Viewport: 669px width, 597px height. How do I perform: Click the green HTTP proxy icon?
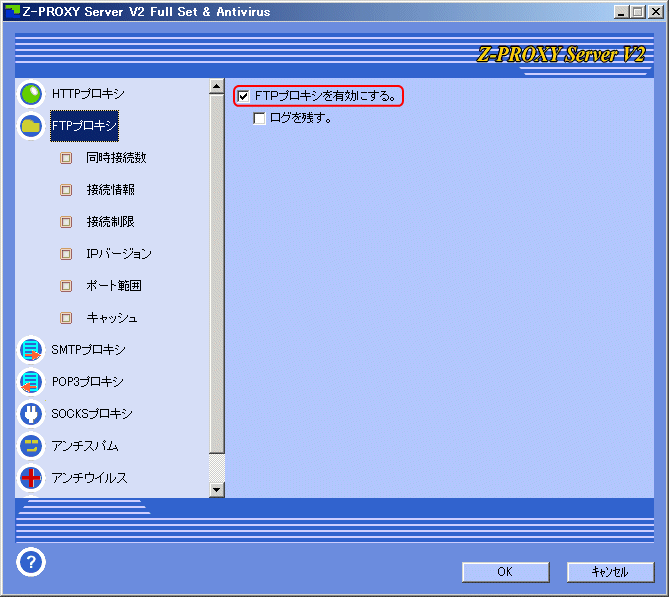pos(31,94)
